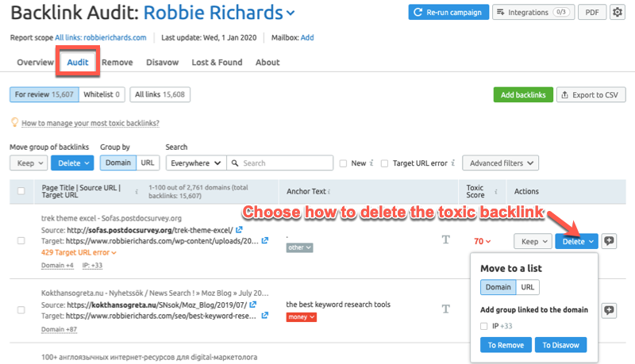
Task: Click the red money anchor tag
Action: pos(302,317)
